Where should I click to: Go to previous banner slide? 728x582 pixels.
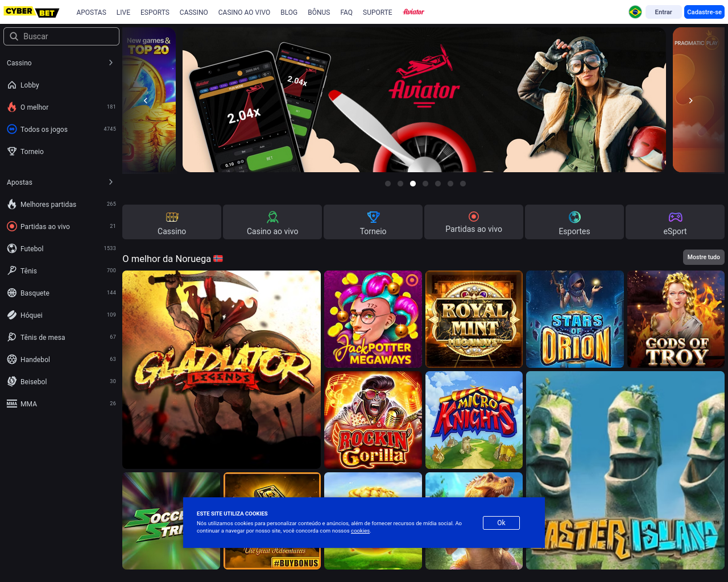point(146,101)
